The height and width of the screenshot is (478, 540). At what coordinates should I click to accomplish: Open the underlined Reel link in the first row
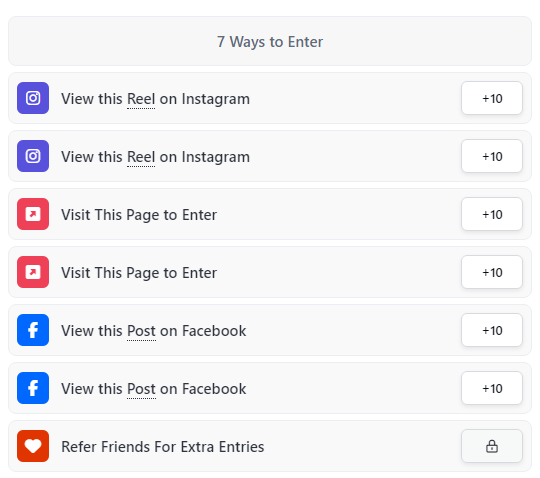coord(141,99)
